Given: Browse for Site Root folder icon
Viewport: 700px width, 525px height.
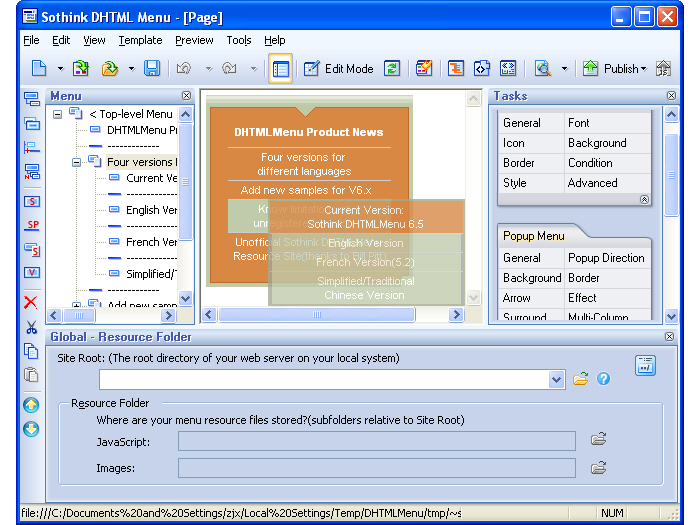Looking at the screenshot, I should click(x=580, y=379).
